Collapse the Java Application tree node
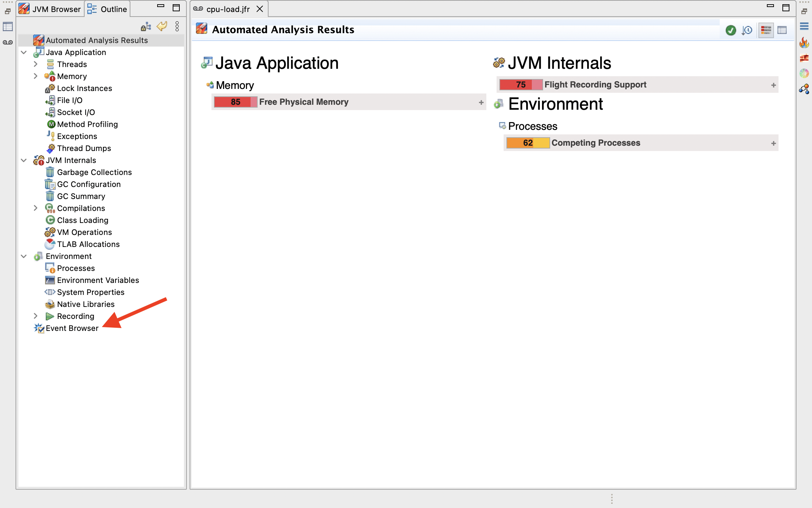Screen dimensions: 812x508 pyautogui.click(x=24, y=52)
